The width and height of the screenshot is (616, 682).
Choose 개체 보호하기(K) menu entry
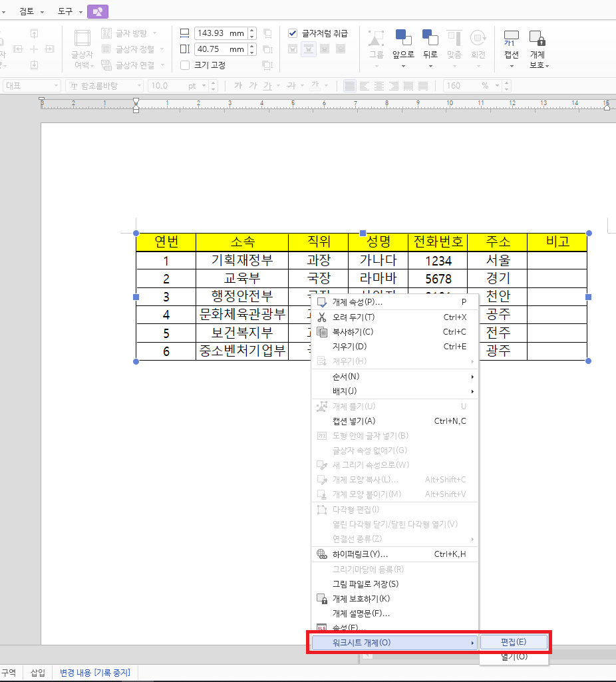[x=394, y=599]
